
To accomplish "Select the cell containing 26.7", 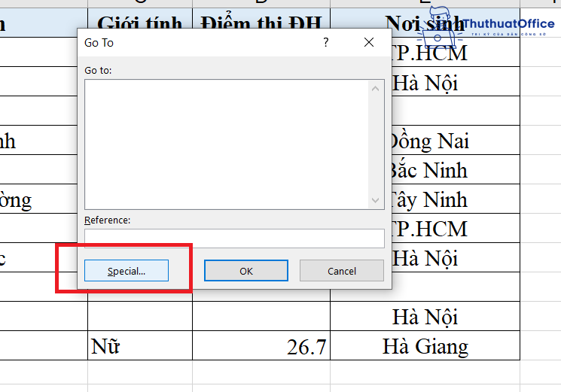I will (x=261, y=345).
